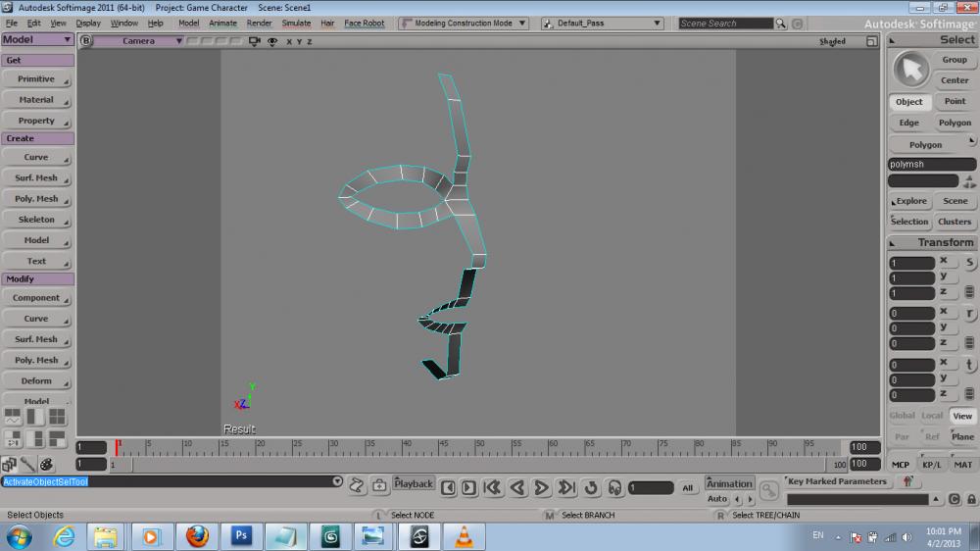Click the rotate 'r' transform tool icon
Image resolution: width=980 pixels, height=551 pixels.
point(969,314)
